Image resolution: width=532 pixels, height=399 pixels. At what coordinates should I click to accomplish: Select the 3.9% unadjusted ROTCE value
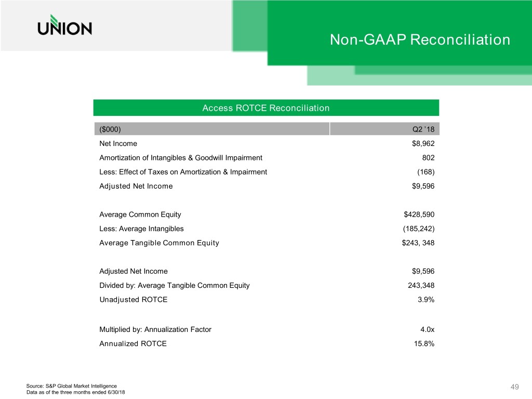click(426, 300)
